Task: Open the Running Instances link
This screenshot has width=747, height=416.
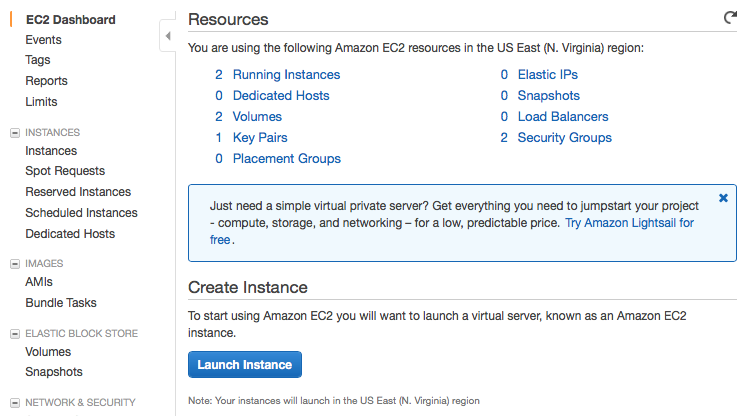Action: [286, 75]
